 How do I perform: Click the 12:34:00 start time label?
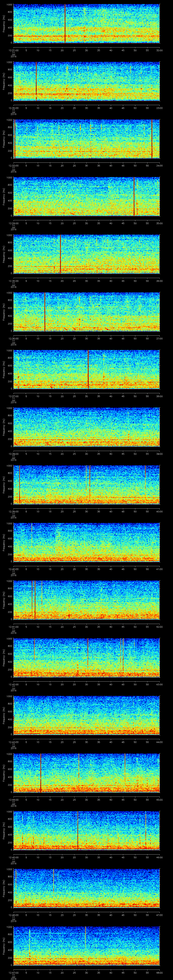pyautogui.click(x=13, y=223)
